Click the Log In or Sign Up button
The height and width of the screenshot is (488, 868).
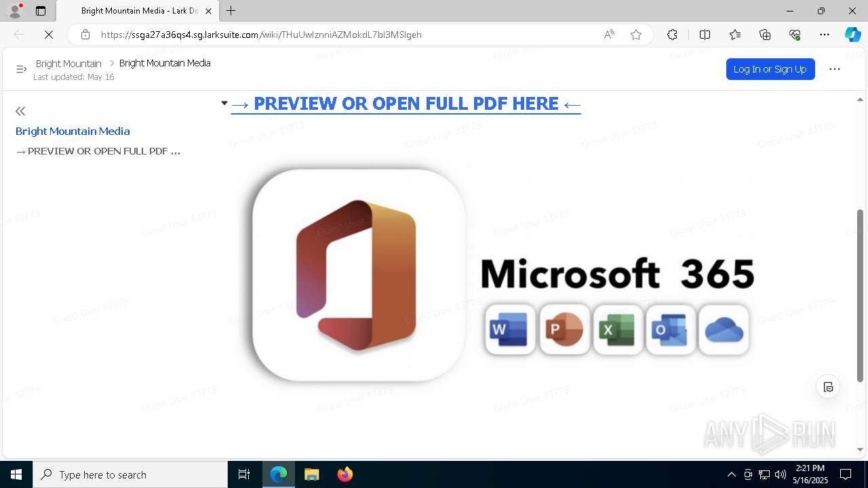click(x=770, y=69)
